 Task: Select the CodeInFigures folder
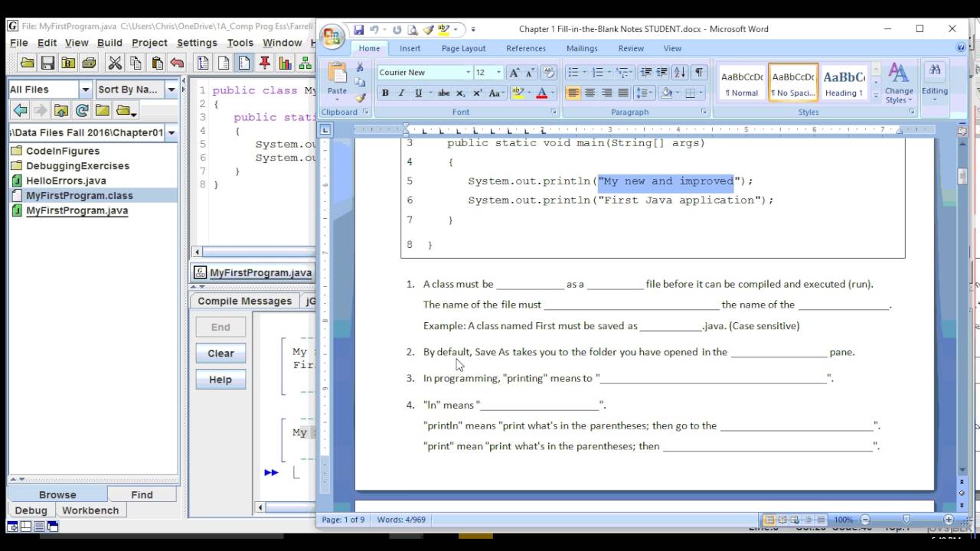point(63,151)
